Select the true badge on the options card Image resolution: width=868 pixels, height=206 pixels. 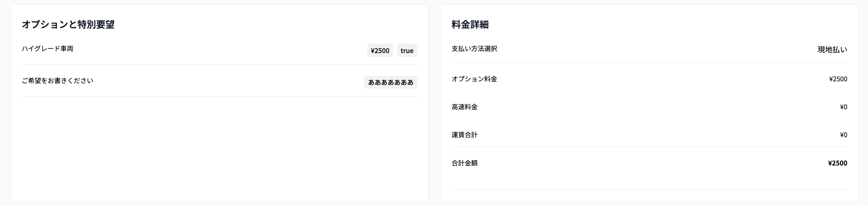pos(407,50)
